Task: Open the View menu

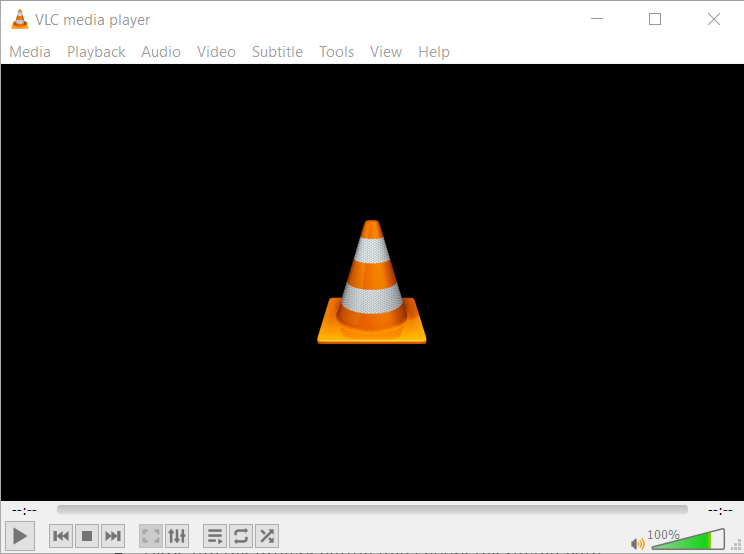Action: [x=386, y=51]
